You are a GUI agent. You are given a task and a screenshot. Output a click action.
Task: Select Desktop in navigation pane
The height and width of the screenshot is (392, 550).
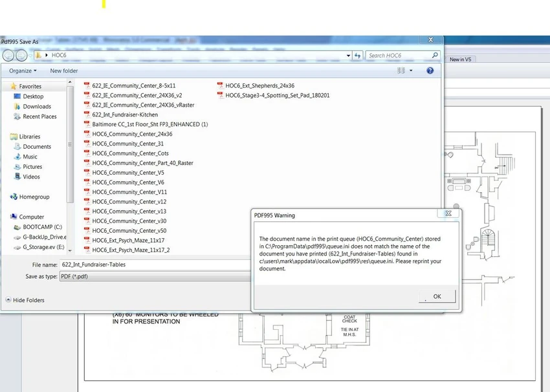(x=33, y=96)
